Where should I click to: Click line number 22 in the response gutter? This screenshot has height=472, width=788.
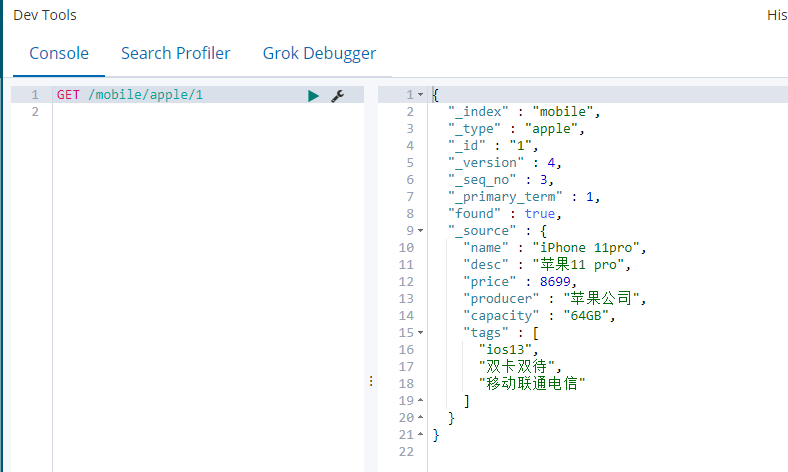tap(406, 452)
